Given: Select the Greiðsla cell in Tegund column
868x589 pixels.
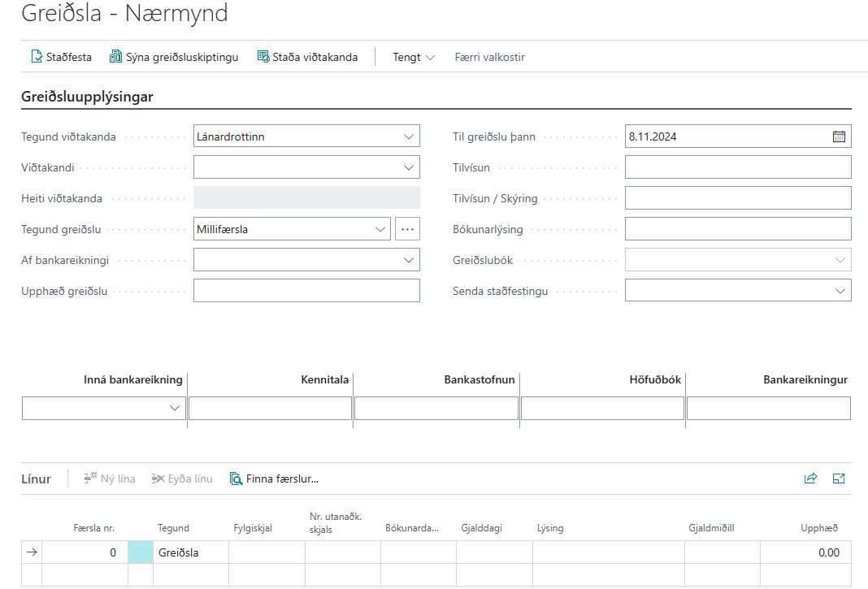Looking at the screenshot, I should [x=190, y=552].
